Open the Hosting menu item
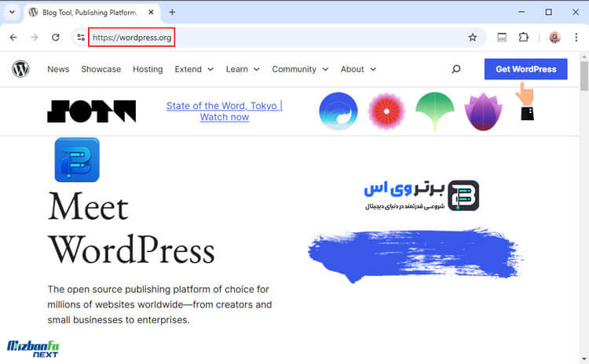 click(148, 69)
